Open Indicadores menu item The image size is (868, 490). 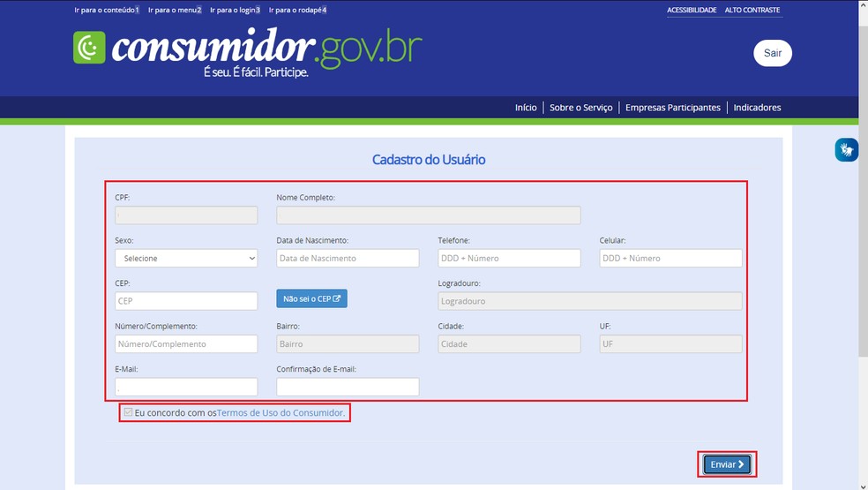757,108
